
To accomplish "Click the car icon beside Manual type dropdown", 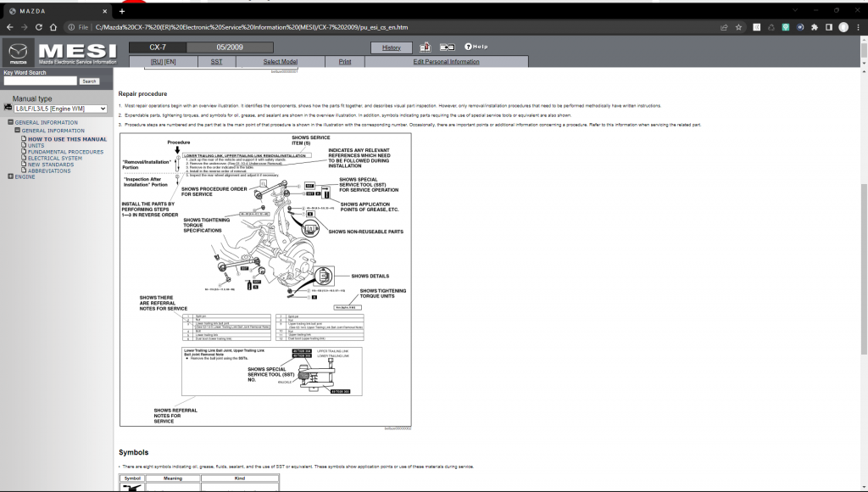I will point(8,107).
